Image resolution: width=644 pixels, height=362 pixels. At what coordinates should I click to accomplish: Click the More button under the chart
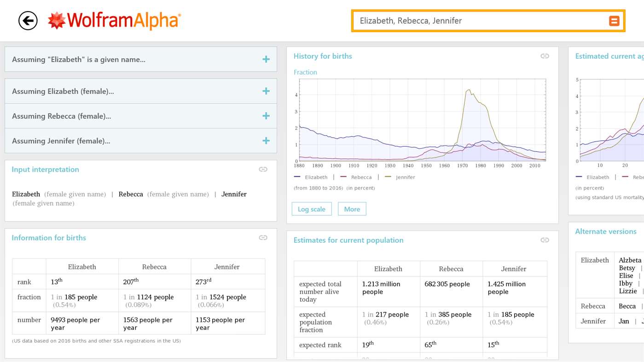352,209
